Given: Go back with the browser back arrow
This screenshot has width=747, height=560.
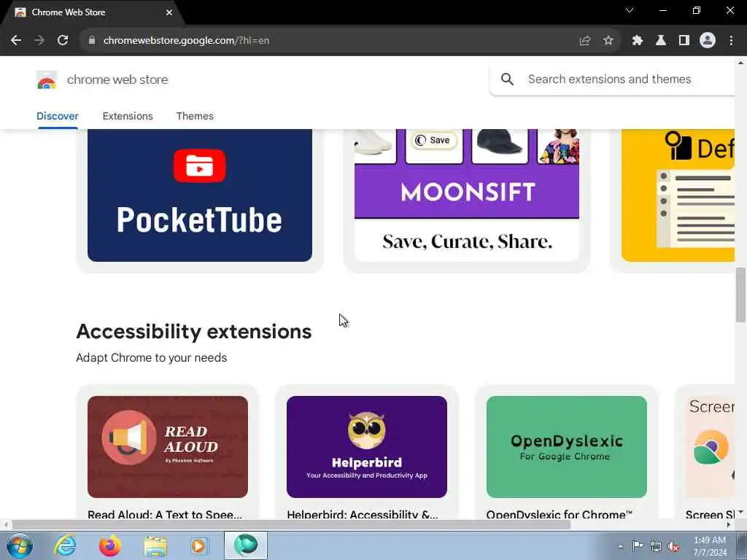Looking at the screenshot, I should tap(16, 41).
